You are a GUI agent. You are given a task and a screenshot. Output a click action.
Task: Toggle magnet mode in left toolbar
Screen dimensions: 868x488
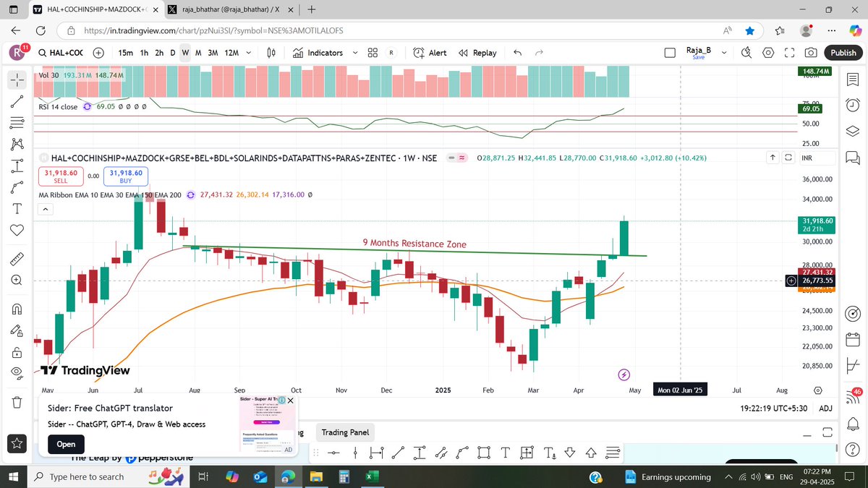point(18,309)
